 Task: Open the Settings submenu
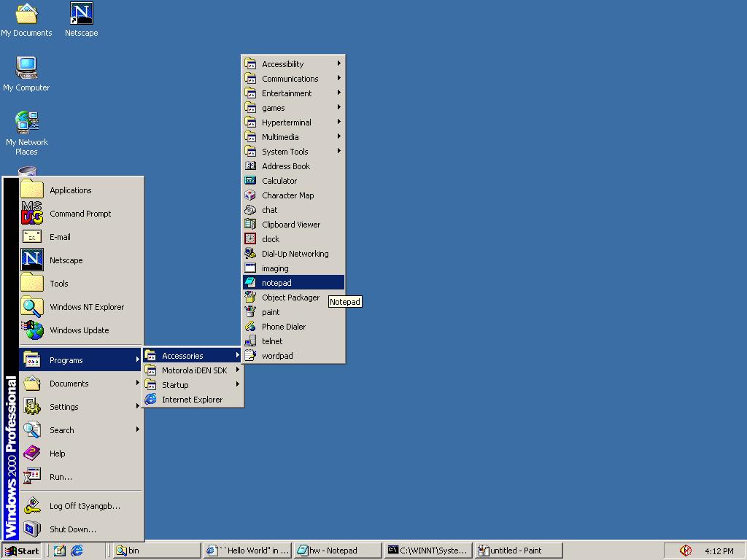point(81,407)
